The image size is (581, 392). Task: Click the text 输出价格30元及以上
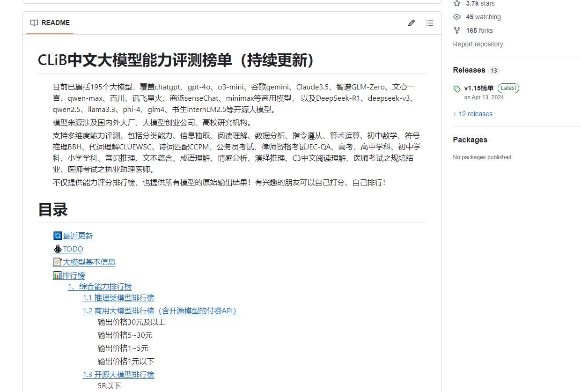tap(132, 322)
